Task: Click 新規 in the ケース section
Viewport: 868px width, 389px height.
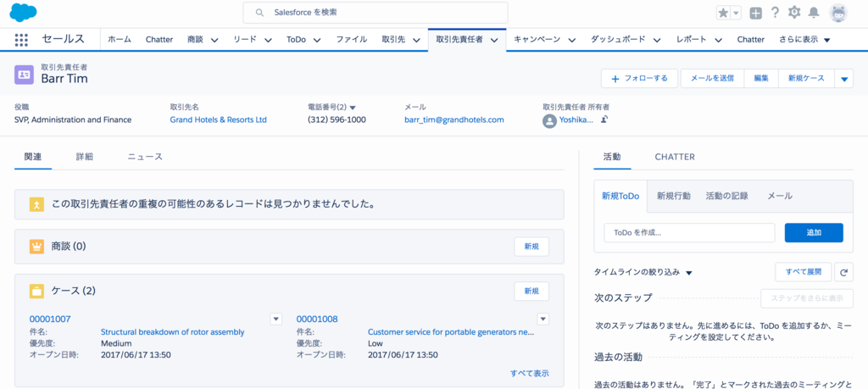Action: point(531,291)
